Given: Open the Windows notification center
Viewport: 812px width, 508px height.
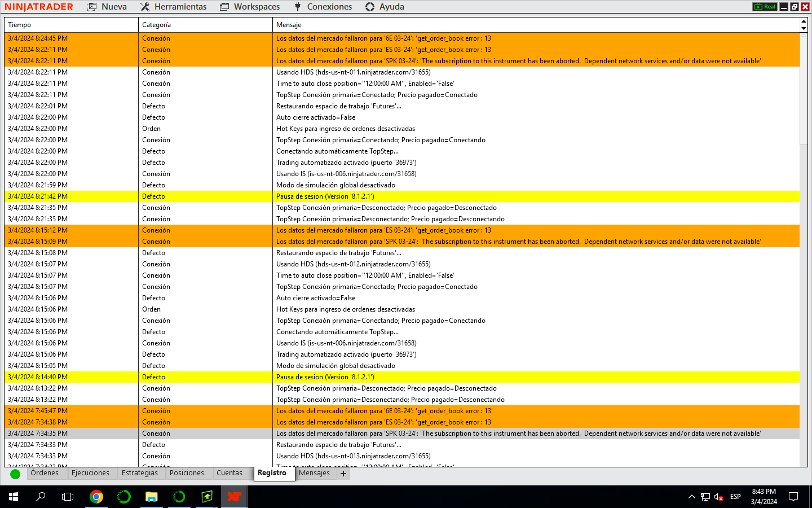Looking at the screenshot, I should [793, 497].
